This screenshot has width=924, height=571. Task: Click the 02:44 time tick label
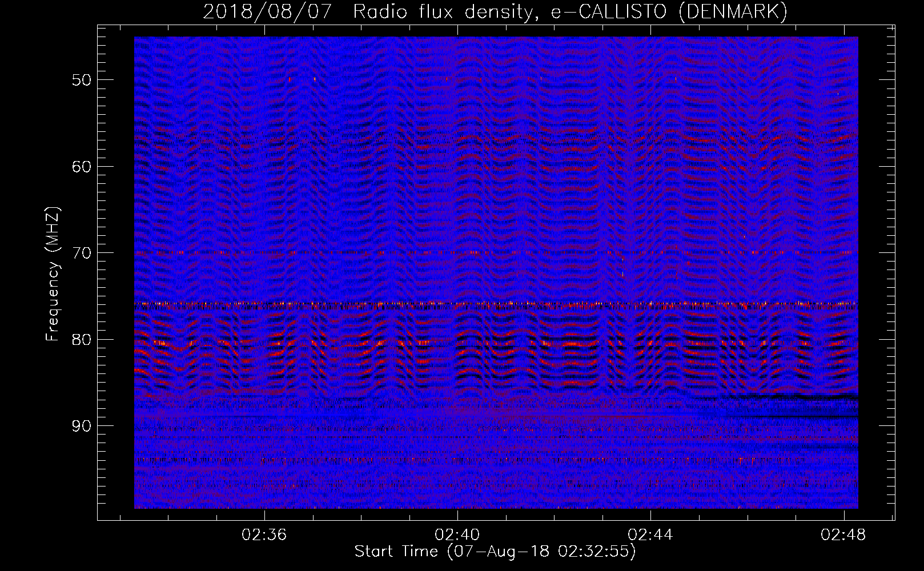650,535
